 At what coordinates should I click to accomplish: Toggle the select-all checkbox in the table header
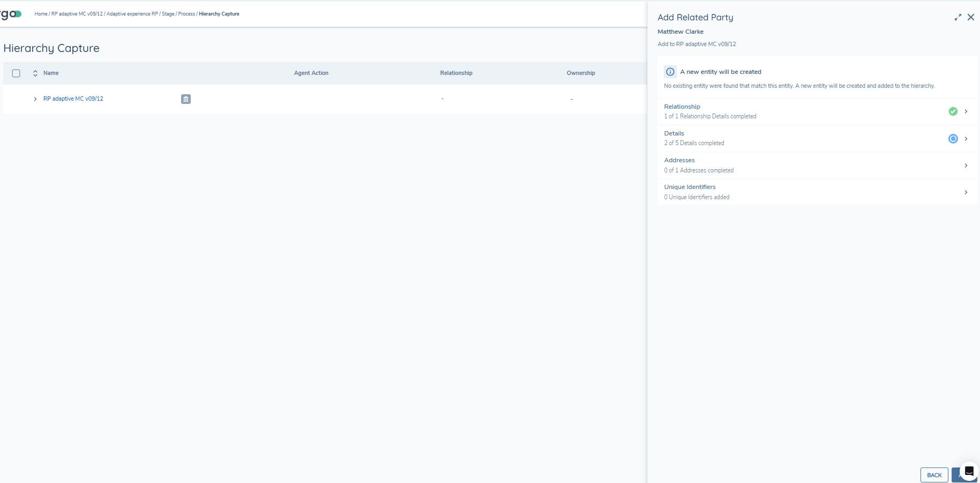[x=16, y=73]
